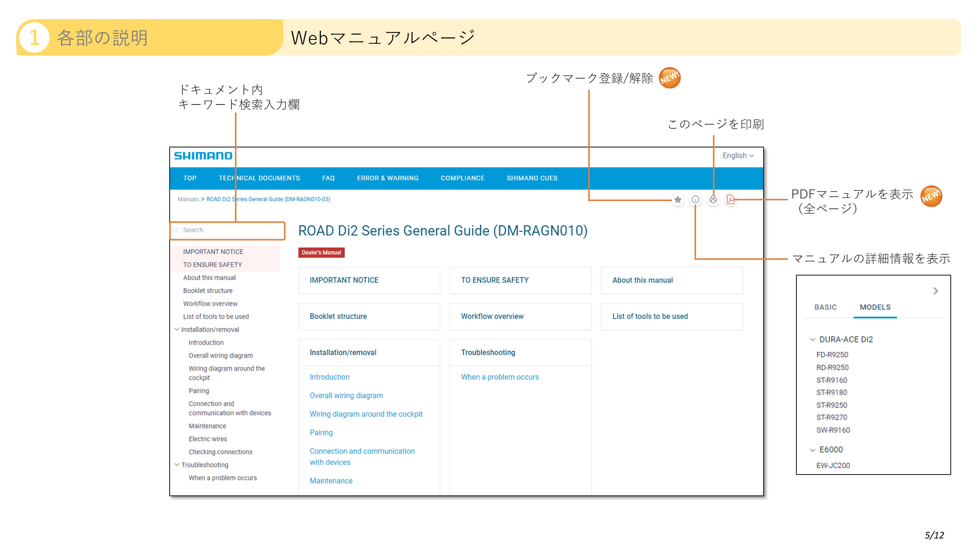Open the TO ENSURE SAFETY card
Image resolution: width=980 pixels, height=551 pixels.
pyautogui.click(x=520, y=280)
